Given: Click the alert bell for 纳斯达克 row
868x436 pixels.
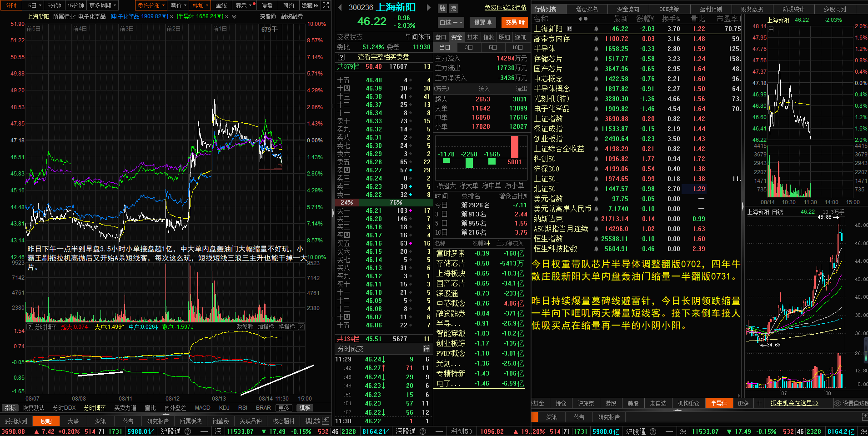Looking at the screenshot, I should (x=596, y=219).
